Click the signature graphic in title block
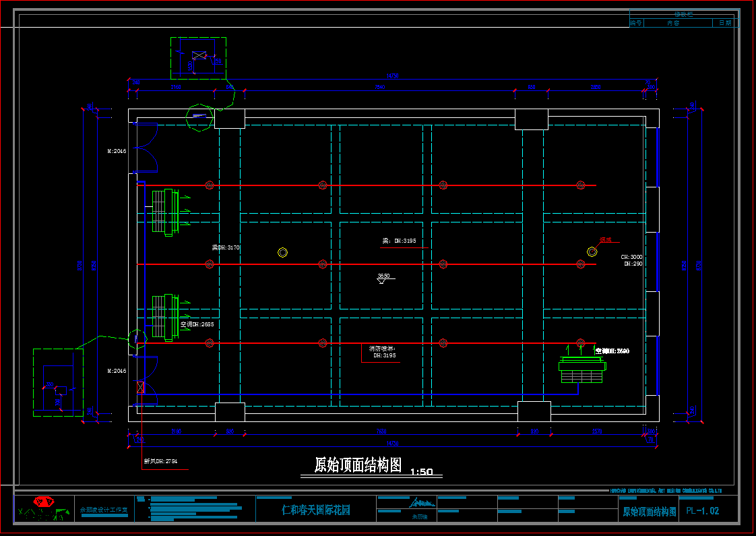The width and height of the screenshot is (756, 536). pos(422,503)
